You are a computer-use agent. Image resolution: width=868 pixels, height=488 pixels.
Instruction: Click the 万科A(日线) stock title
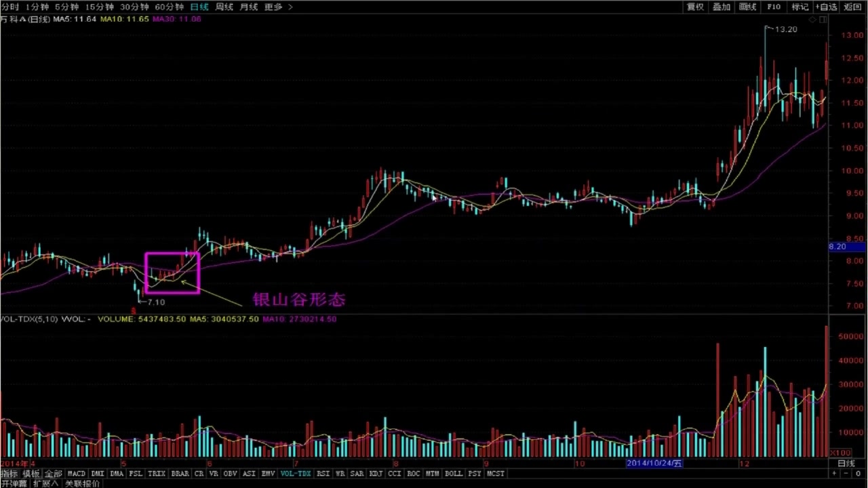coord(26,19)
